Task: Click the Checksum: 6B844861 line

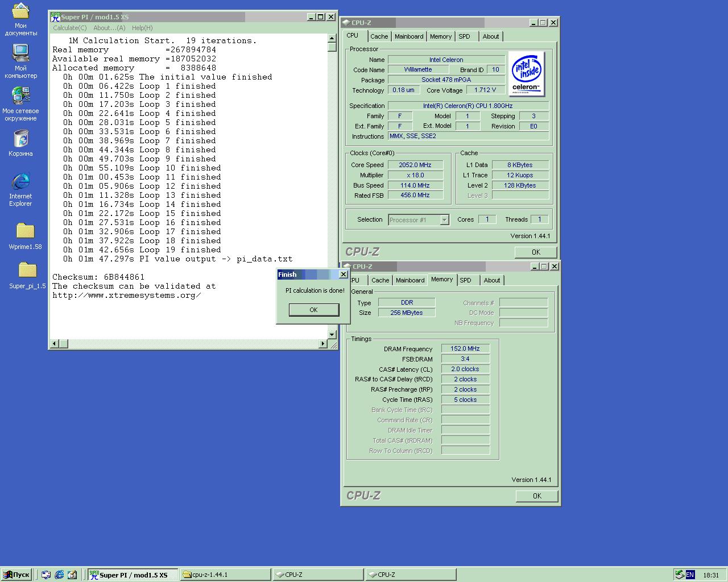Action: click(98, 277)
